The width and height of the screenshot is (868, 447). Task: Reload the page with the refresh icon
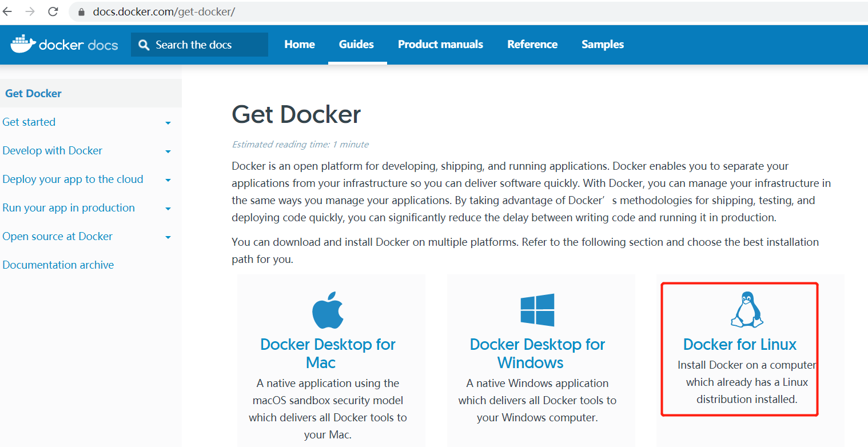pos(53,11)
